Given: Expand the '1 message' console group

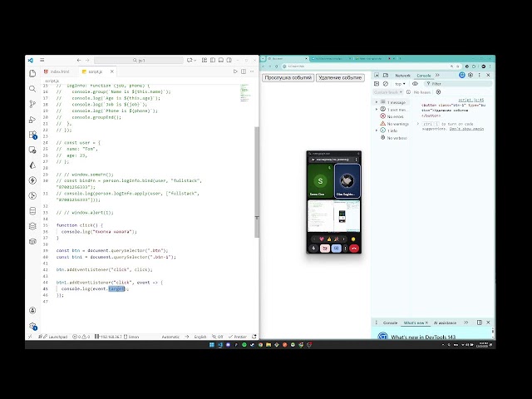Looking at the screenshot, I should pos(377,102).
